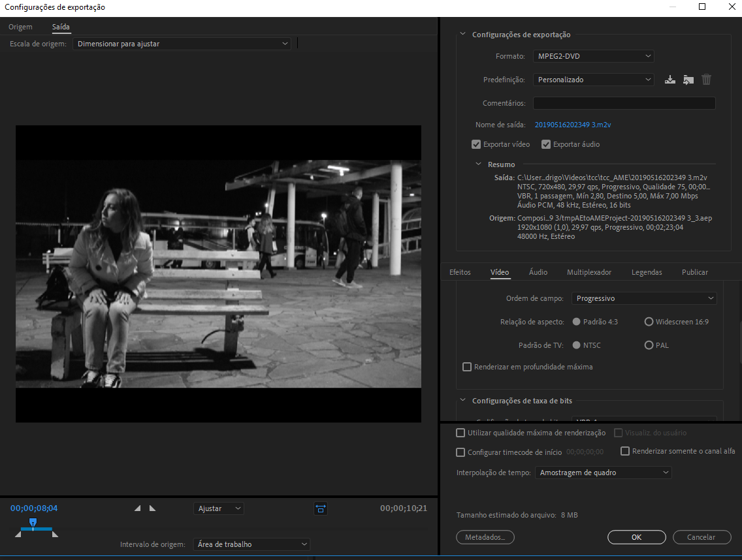
Task: Collapse the Resumo summary section
Action: 479,164
